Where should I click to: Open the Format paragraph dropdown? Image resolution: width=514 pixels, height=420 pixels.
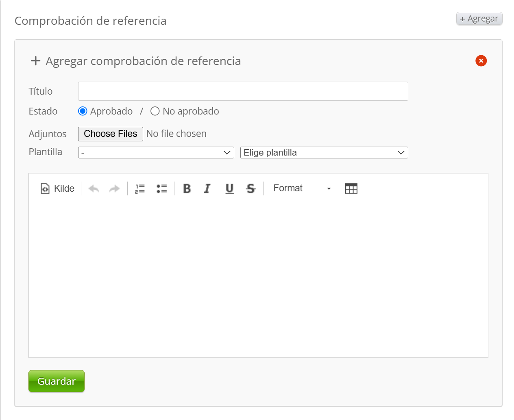[302, 188]
